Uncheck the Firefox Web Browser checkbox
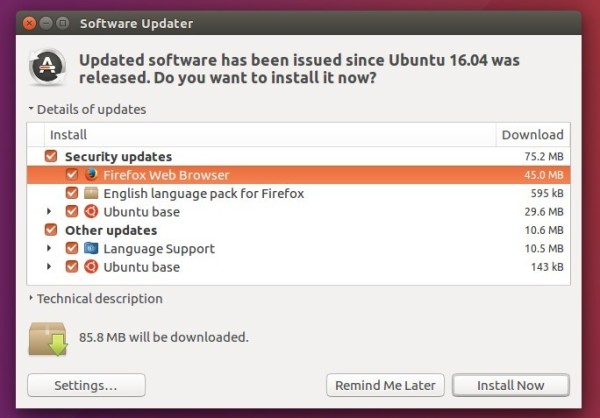 click(72, 175)
